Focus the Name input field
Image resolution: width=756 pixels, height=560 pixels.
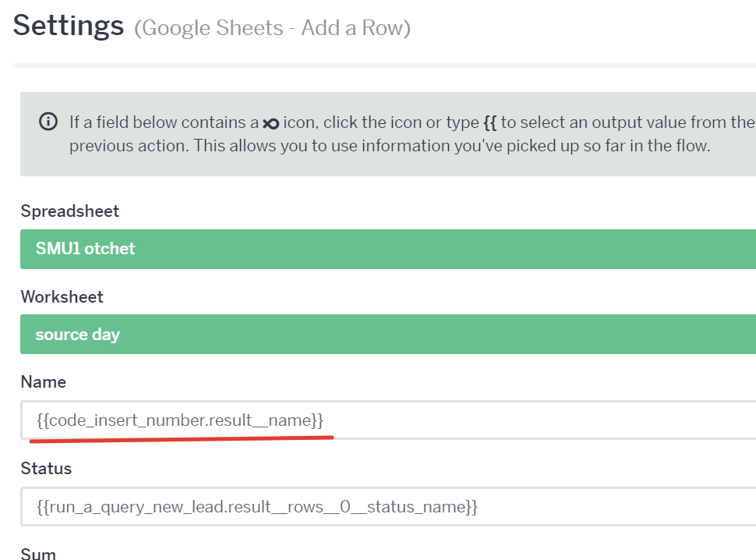[x=388, y=420]
